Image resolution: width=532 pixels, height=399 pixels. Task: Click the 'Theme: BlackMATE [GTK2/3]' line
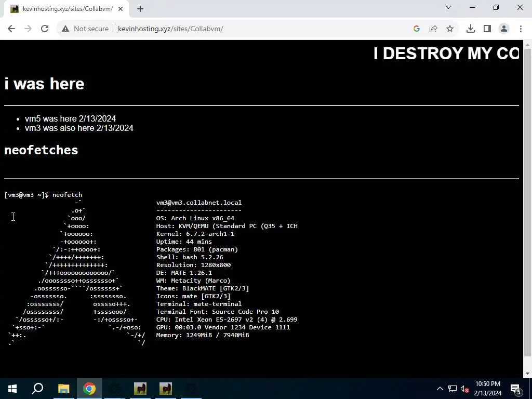[203, 288]
